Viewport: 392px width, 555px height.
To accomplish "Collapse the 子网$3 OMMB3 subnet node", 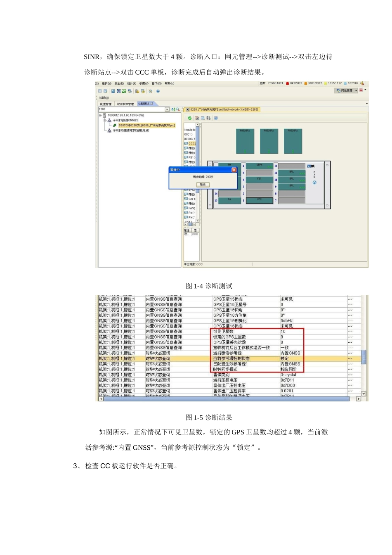I will [105, 120].
